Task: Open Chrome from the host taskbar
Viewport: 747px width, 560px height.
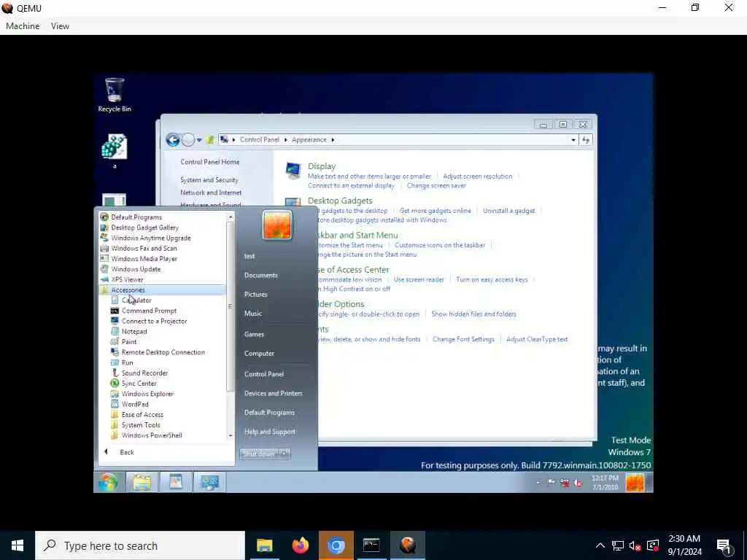Action: (336, 545)
